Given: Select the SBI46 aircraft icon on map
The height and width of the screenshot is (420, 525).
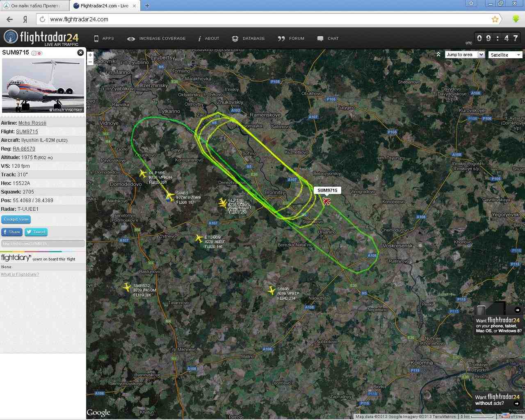Looking at the screenshot, I should [271, 290].
